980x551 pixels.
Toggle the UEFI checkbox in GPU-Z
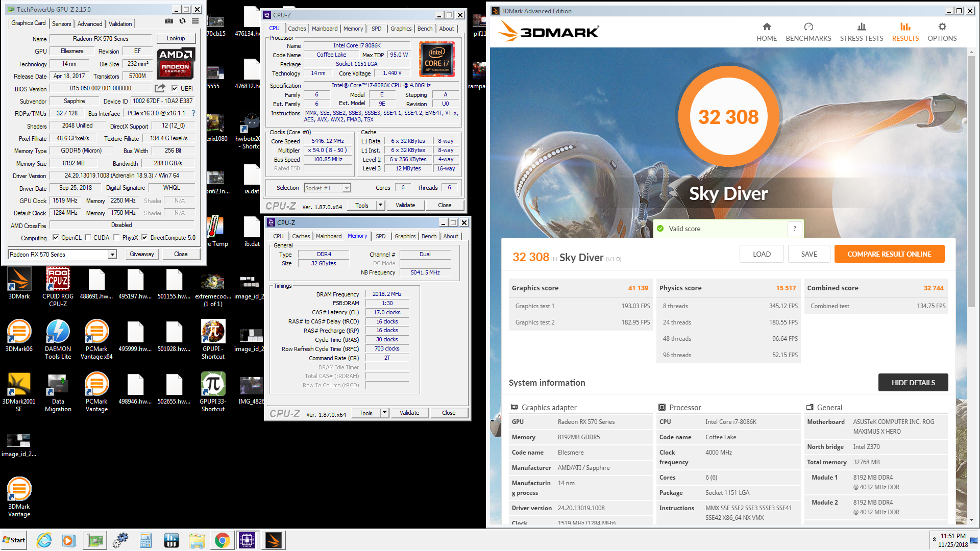point(175,88)
